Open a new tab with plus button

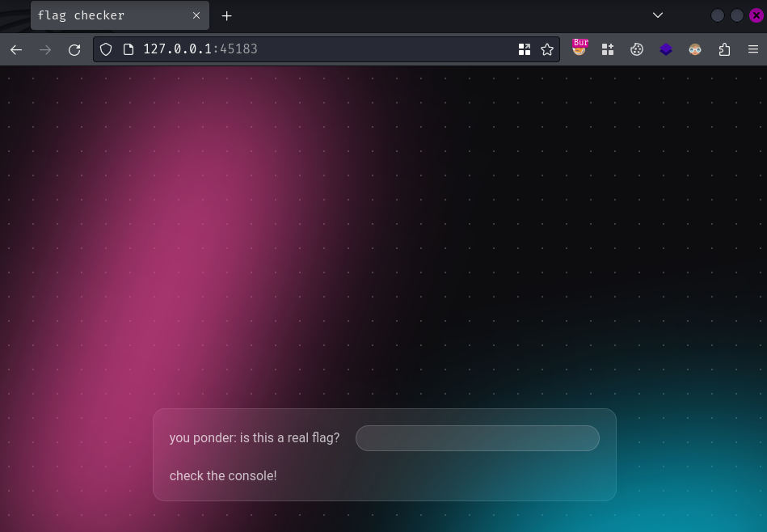pos(226,16)
